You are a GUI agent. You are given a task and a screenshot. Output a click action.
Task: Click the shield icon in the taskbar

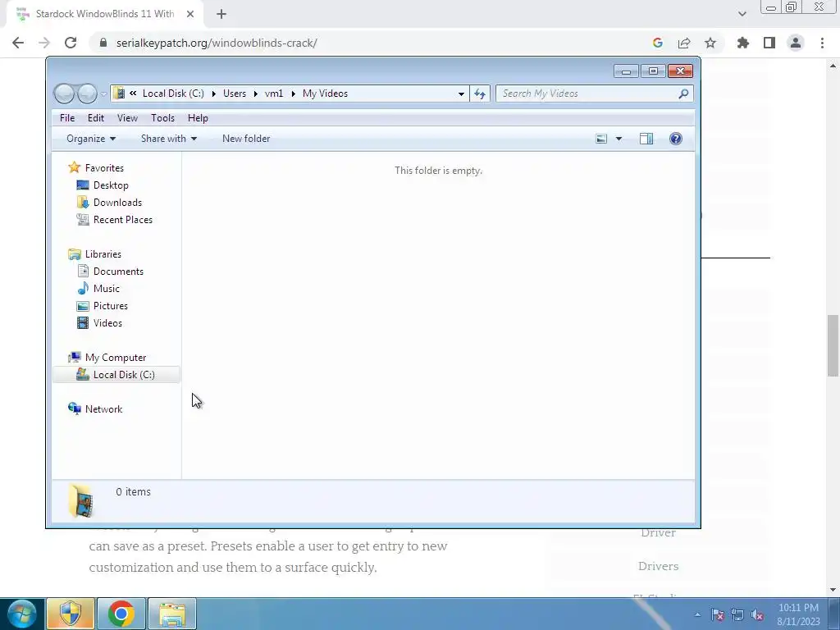click(x=71, y=614)
